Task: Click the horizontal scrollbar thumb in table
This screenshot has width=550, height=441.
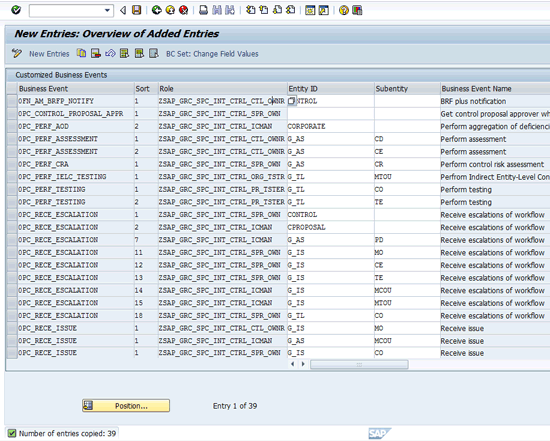Action: (x=359, y=365)
